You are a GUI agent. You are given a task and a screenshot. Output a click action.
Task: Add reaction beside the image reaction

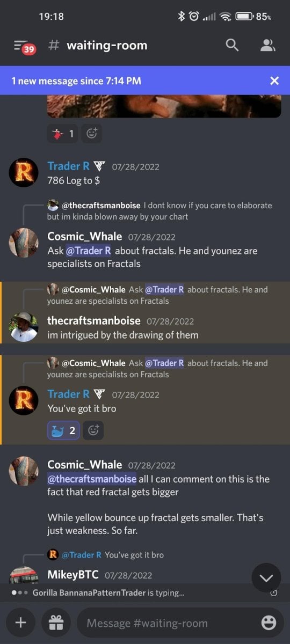[92, 134]
